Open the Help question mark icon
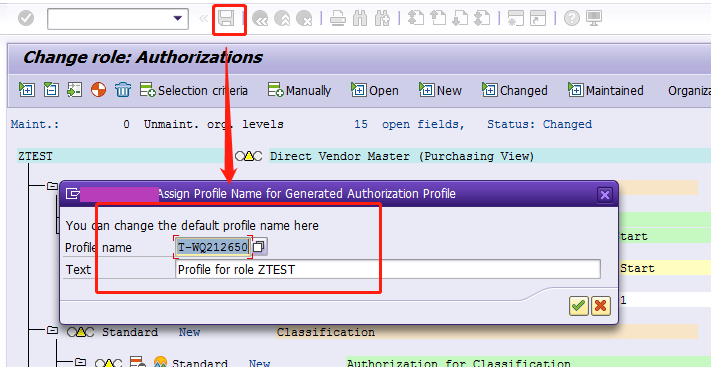This screenshot has width=711, height=367. pos(572,19)
